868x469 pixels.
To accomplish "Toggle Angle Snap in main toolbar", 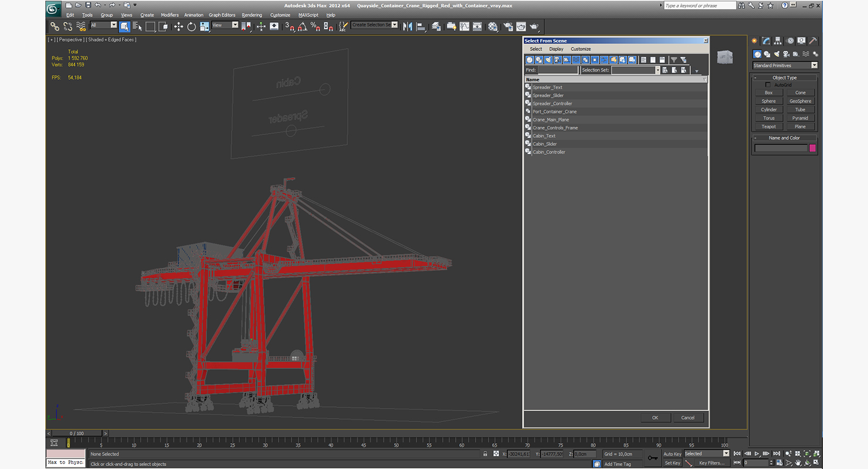I will click(x=302, y=26).
